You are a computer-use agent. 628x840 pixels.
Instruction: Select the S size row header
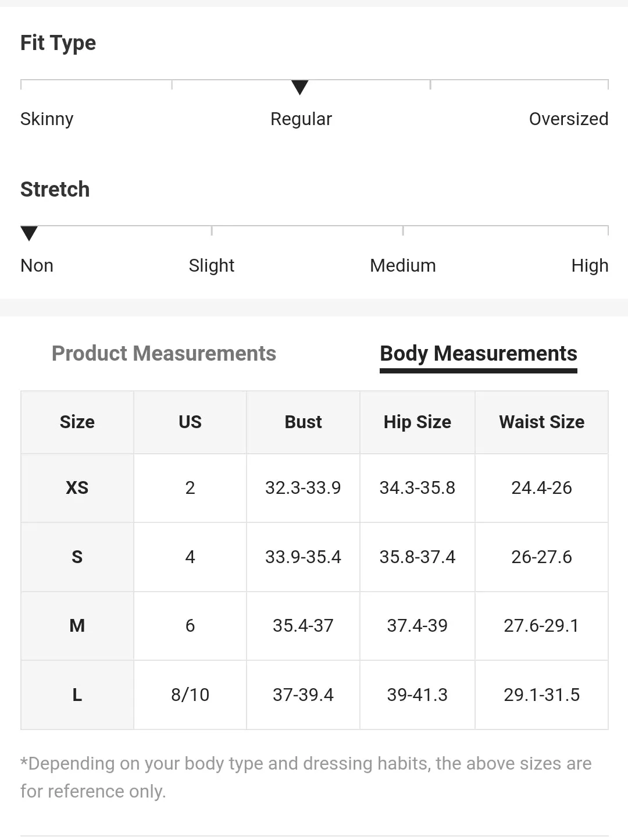tap(77, 557)
